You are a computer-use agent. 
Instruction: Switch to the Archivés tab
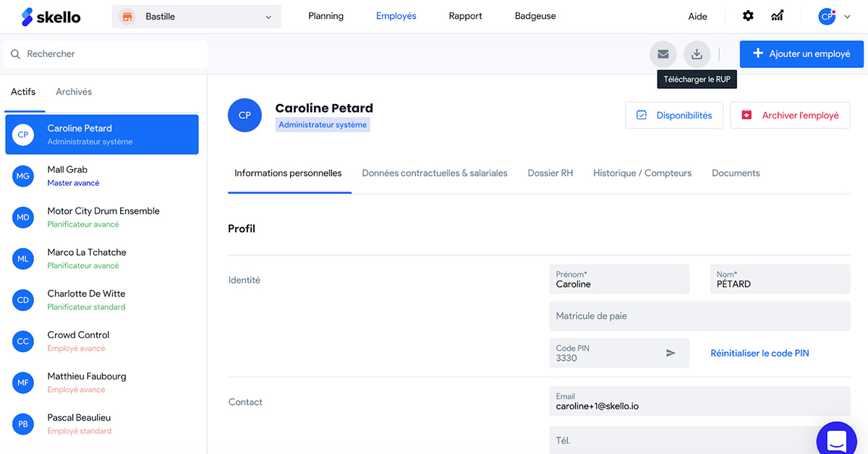[74, 92]
